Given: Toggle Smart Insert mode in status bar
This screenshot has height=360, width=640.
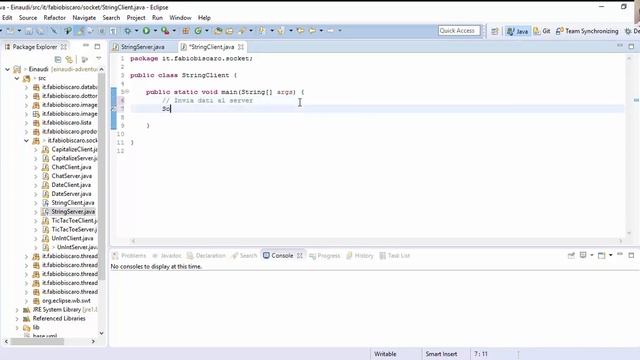Looking at the screenshot, I should click(x=441, y=354).
